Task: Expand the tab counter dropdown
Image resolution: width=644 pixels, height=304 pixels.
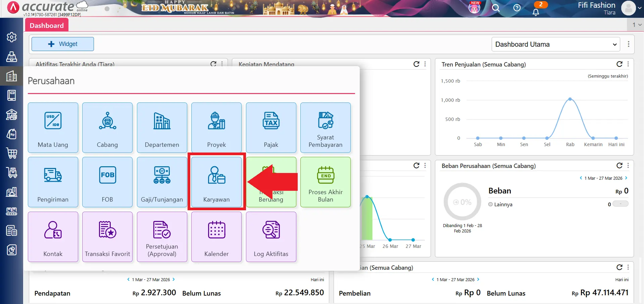Action: [637, 25]
